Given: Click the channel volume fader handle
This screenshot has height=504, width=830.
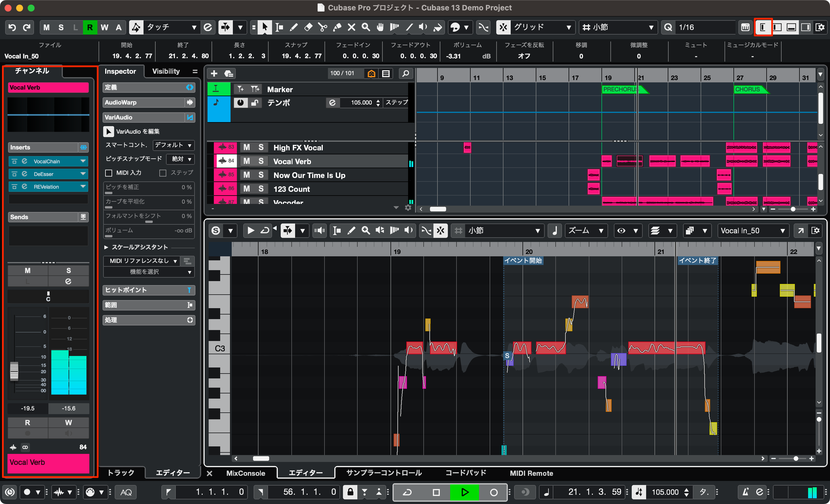Looking at the screenshot, I should pyautogui.click(x=14, y=371).
